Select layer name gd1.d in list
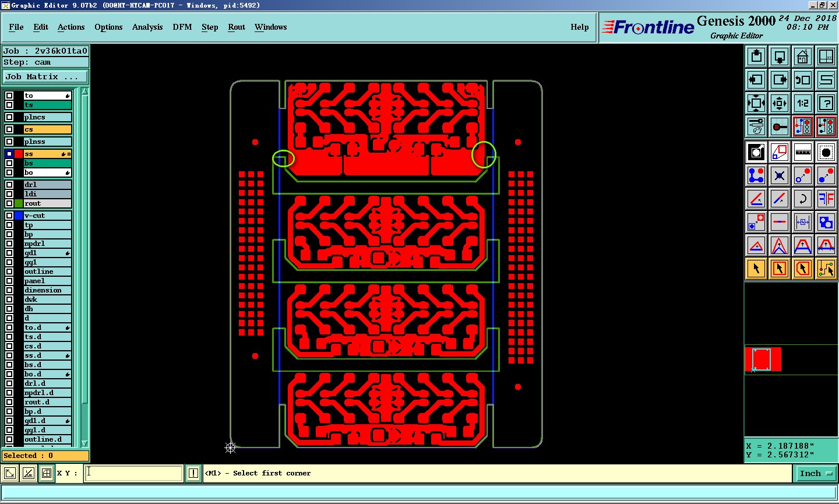Image resolution: width=839 pixels, height=504 pixels. click(48, 421)
